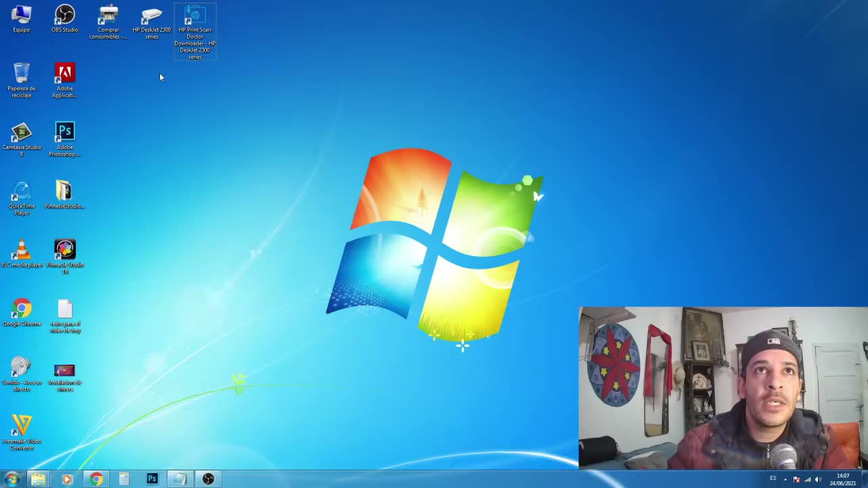Show hidden system tray icons

pos(785,479)
